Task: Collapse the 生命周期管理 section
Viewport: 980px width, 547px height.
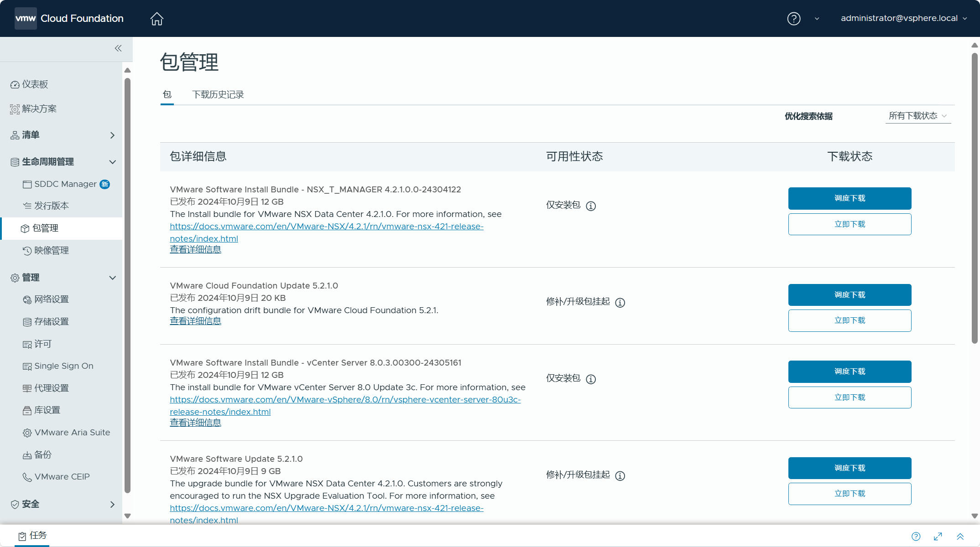Action: (112, 162)
